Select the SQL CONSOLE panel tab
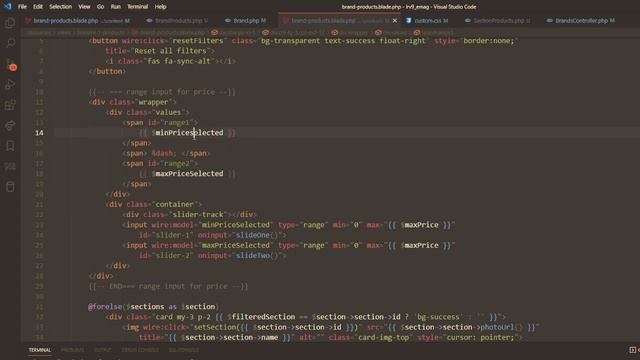 [x=184, y=350]
